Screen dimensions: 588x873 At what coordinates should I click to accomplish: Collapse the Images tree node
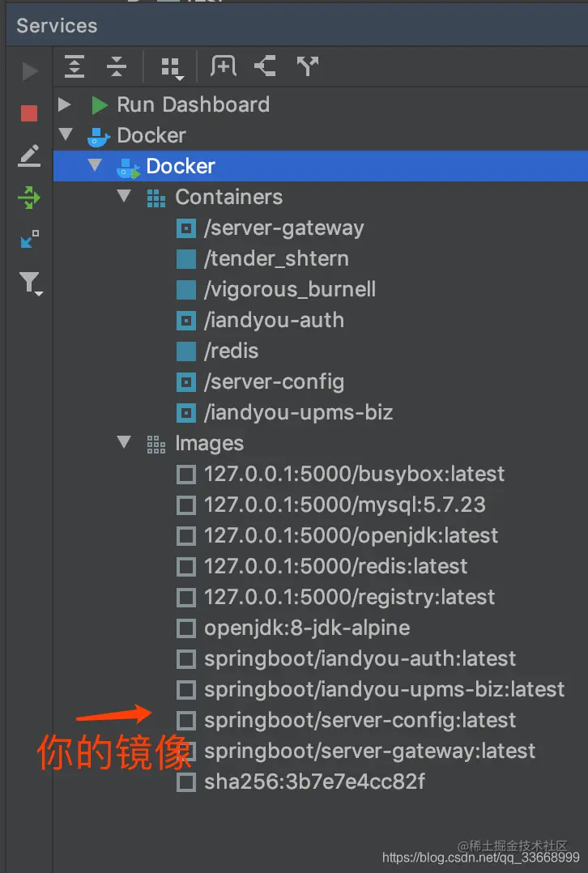click(x=124, y=443)
